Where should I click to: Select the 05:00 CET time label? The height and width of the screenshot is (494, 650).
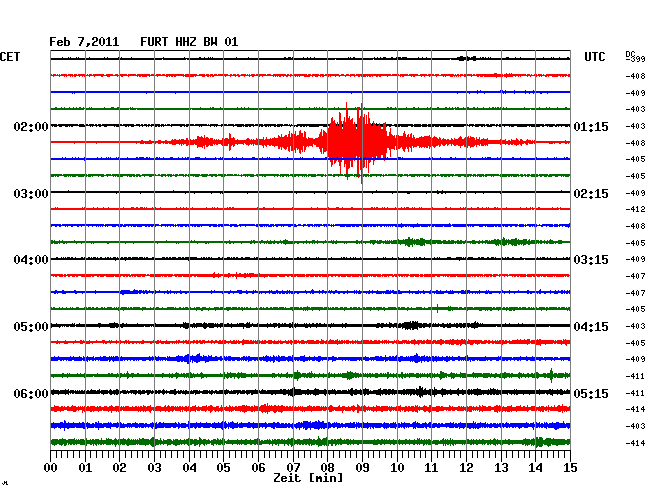click(31, 327)
